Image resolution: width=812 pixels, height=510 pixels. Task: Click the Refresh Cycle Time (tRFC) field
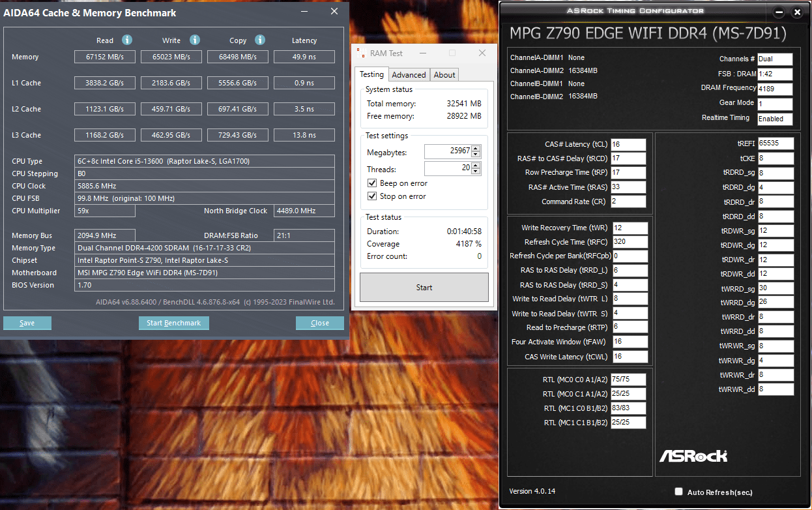630,242
